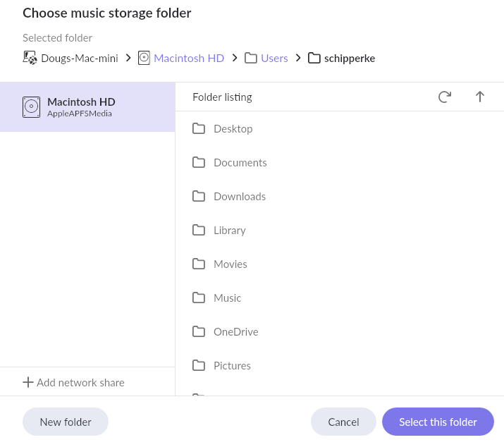Jump to Macintosh HD breadcrumb link
The image size is (504, 447).
click(188, 58)
